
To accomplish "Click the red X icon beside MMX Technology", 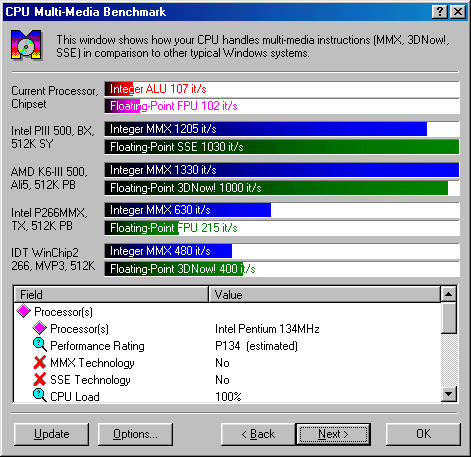I will click(40, 362).
